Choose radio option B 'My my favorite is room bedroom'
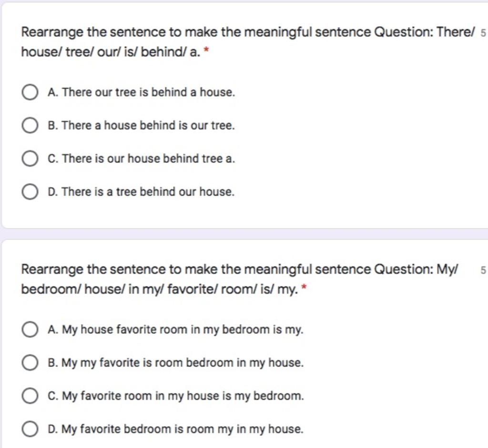Screen dimensions: 488x448 pos(30,363)
